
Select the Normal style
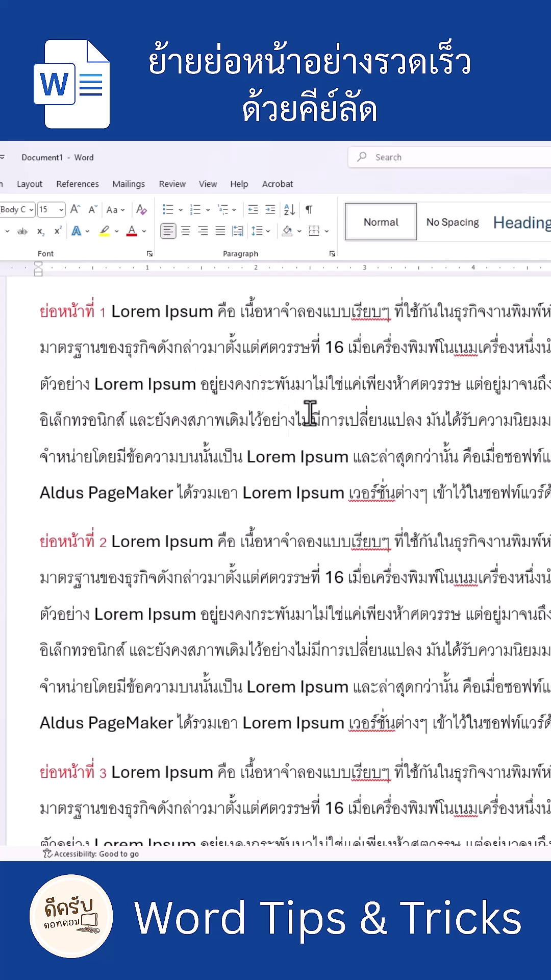point(381,222)
